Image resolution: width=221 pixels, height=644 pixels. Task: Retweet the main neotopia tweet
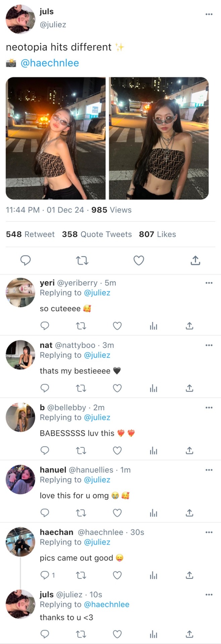(x=82, y=260)
